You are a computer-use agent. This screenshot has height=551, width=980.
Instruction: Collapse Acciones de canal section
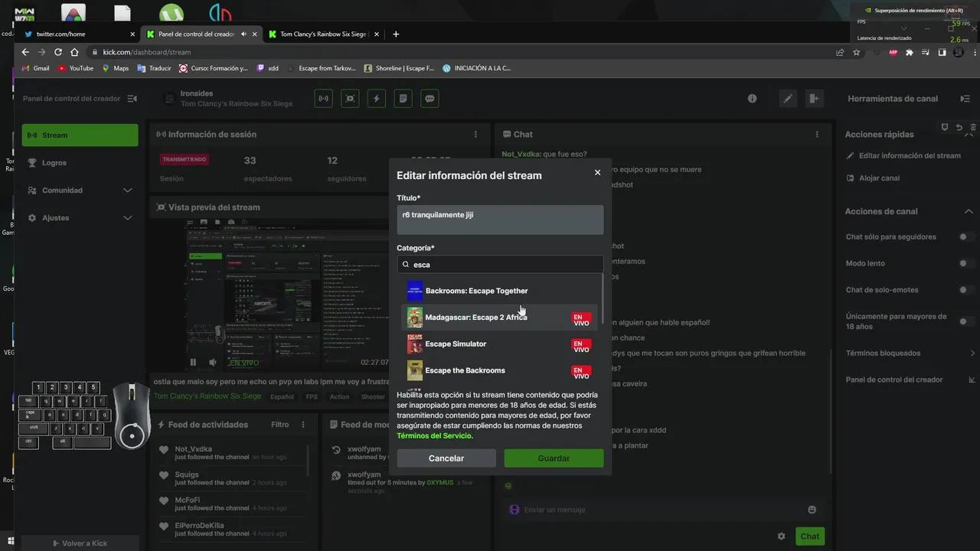(x=969, y=211)
